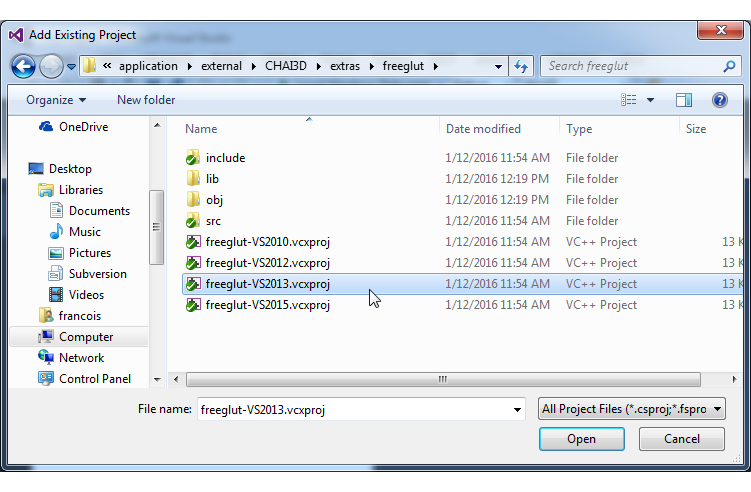
Task: Click freeglut-VS2010 project file icon
Action: [x=193, y=242]
